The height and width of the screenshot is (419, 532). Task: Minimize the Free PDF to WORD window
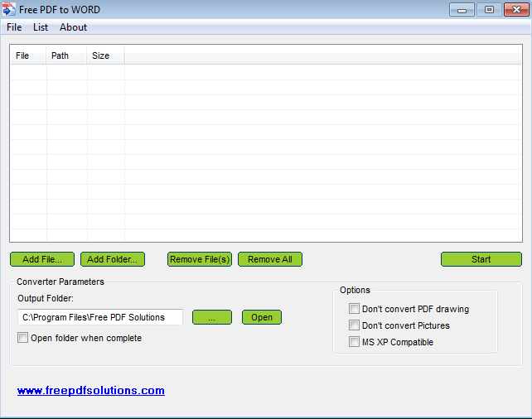click(x=462, y=9)
